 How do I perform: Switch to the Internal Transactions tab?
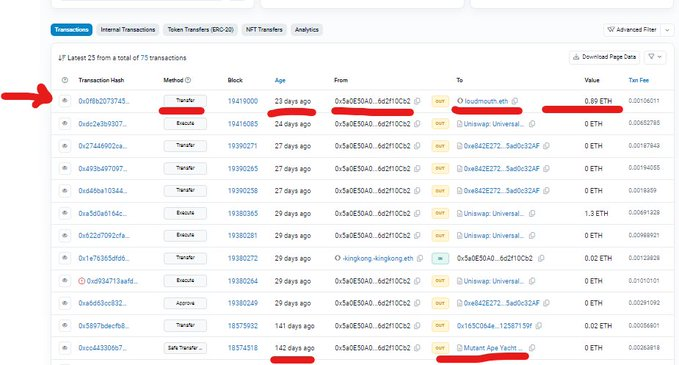point(128,29)
